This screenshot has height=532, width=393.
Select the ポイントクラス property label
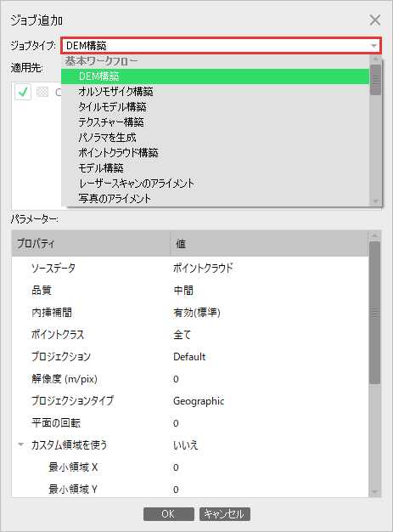click(x=58, y=335)
